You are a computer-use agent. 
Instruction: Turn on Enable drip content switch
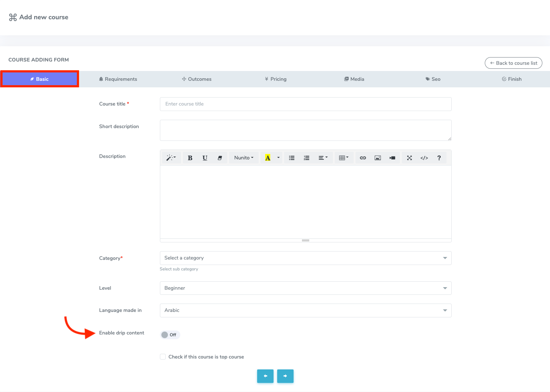(170, 335)
